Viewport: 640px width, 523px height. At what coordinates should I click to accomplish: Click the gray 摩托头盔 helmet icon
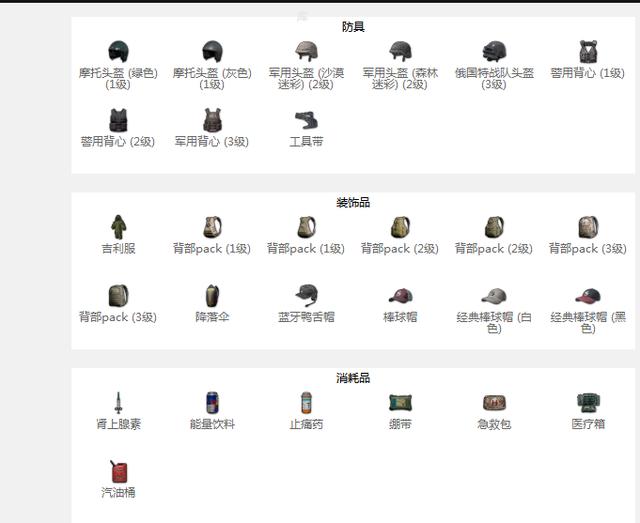(212, 51)
